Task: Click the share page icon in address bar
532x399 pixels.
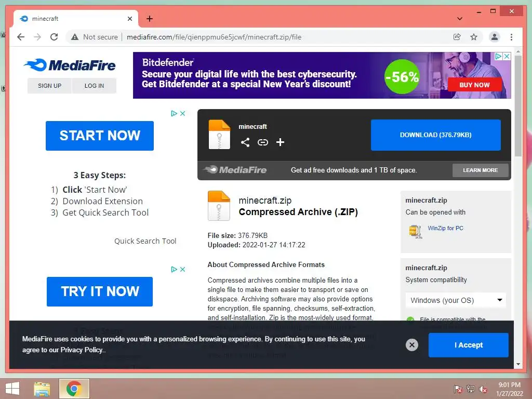Action: point(457,37)
